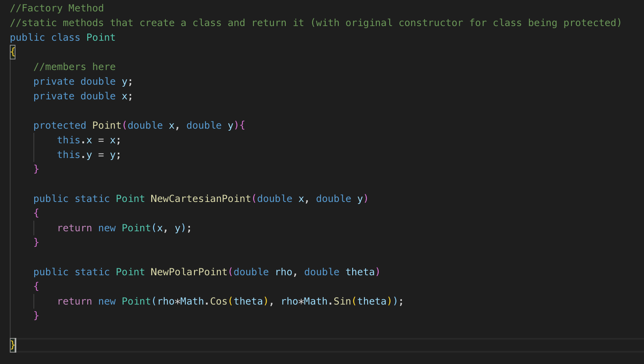Screen dimensions: 644x364
Task: Click the "//members here" comment
Action: pyautogui.click(x=75, y=67)
